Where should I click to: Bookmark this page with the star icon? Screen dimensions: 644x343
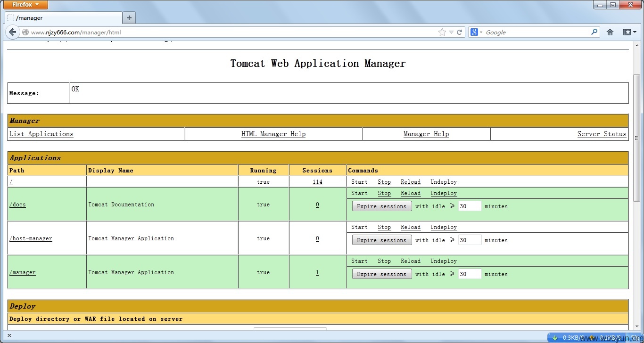pos(442,32)
